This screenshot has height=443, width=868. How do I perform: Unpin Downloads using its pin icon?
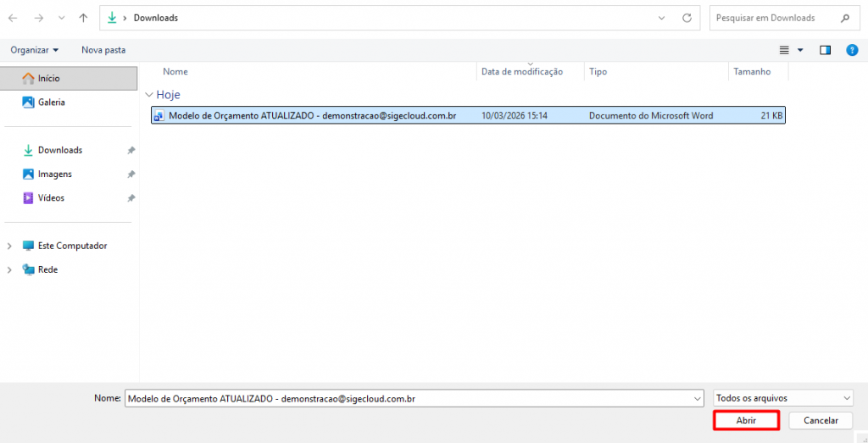(131, 151)
